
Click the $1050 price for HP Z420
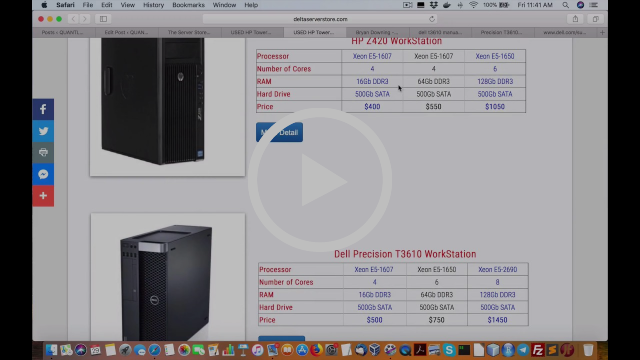[495, 107]
